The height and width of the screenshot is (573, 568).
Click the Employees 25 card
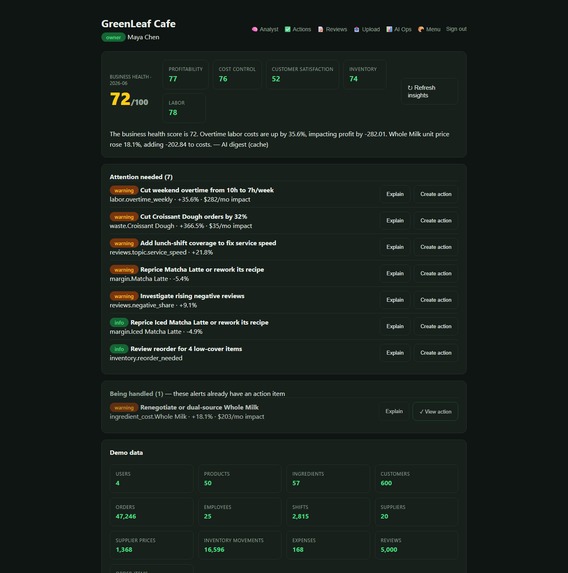pyautogui.click(x=240, y=512)
